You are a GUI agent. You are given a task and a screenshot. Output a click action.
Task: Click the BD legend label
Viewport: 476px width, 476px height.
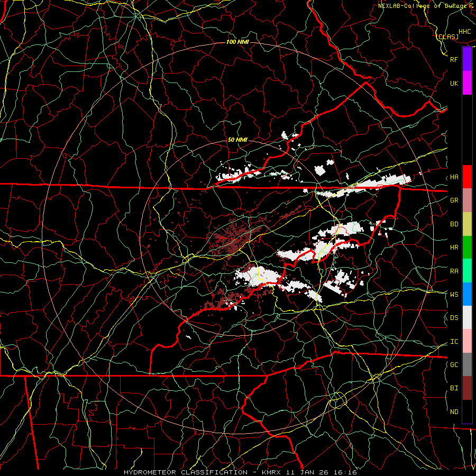pos(454,224)
